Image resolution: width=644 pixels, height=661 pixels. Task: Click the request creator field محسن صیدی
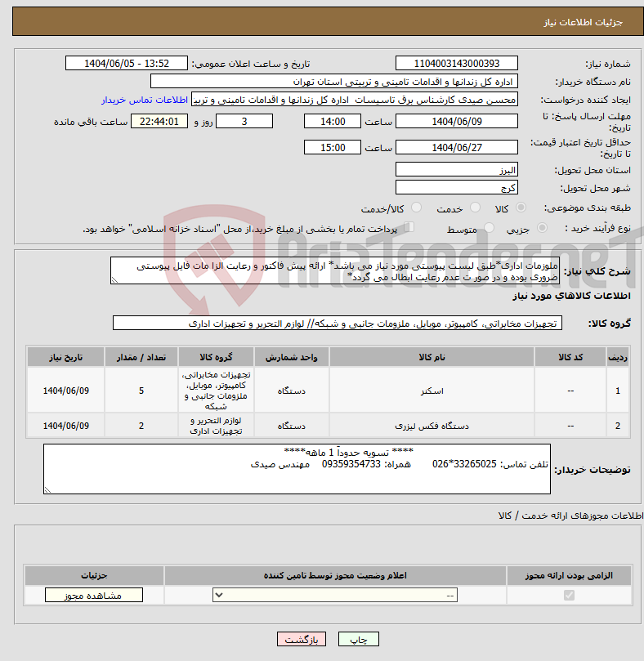pos(354,100)
